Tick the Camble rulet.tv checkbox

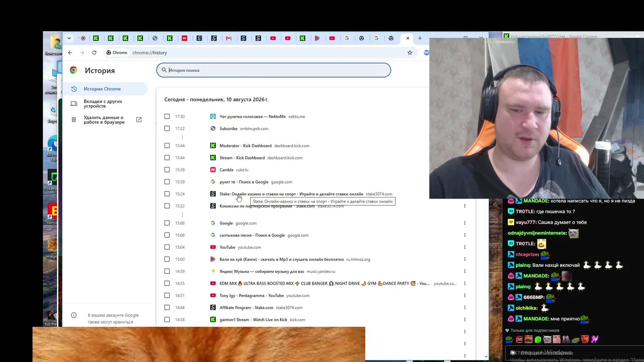pos(167,170)
